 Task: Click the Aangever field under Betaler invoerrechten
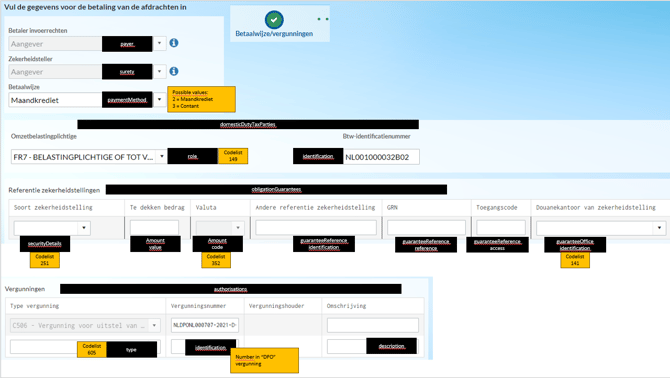pyautogui.click(x=55, y=44)
